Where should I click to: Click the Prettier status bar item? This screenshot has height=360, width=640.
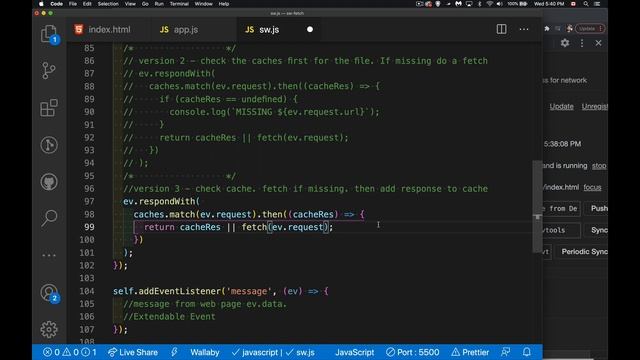[470, 352]
